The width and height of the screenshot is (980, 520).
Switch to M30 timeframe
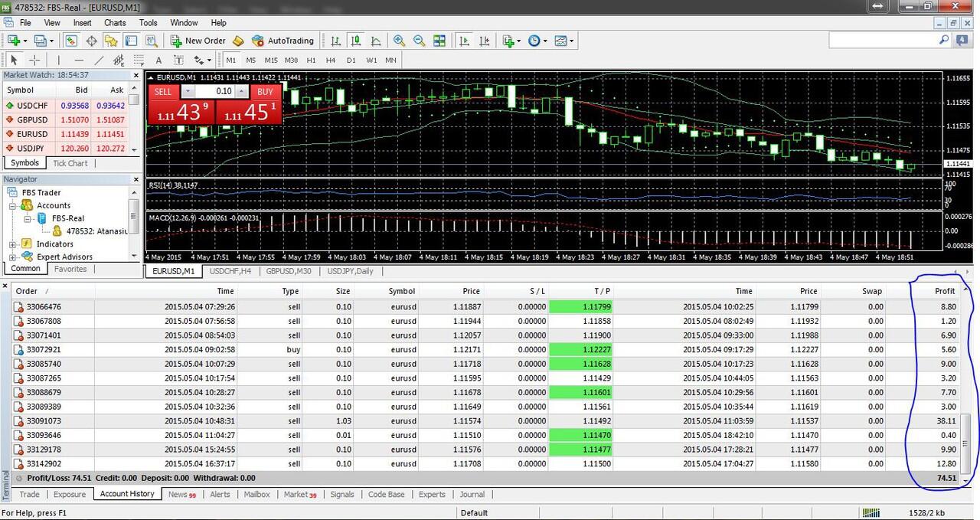[x=291, y=60]
